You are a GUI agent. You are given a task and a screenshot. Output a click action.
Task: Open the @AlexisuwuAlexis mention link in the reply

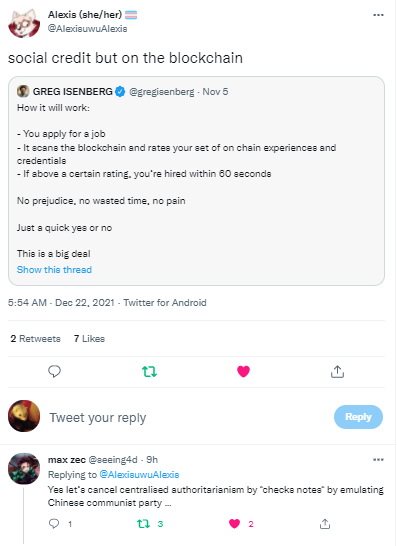(139, 475)
